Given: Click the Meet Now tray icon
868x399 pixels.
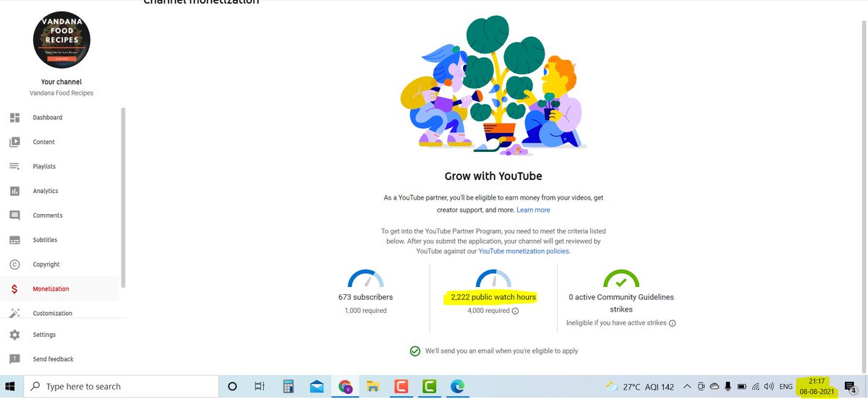Looking at the screenshot, I should tap(701, 387).
